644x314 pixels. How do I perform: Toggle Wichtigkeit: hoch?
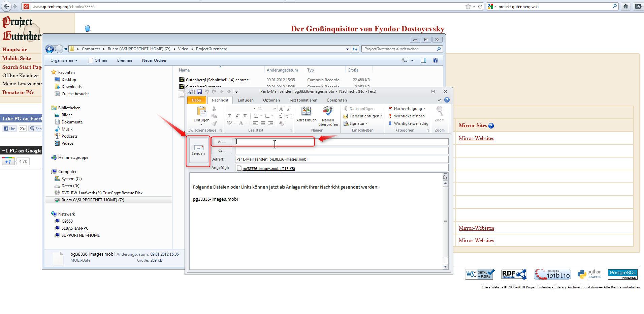click(407, 116)
